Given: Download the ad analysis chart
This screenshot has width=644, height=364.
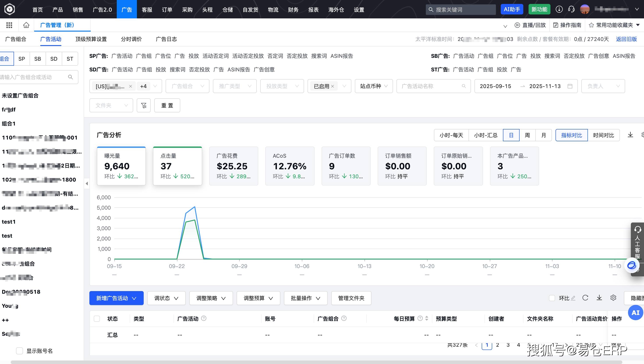Looking at the screenshot, I should click(630, 135).
